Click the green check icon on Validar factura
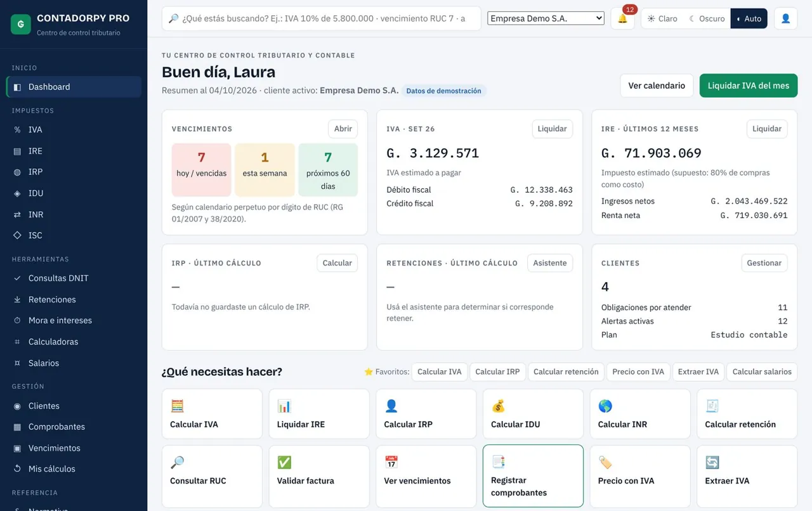812x511 pixels. pos(284,462)
